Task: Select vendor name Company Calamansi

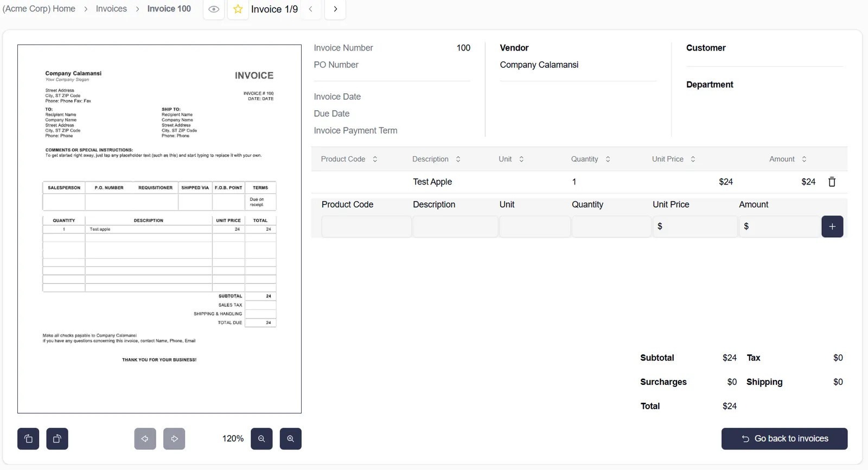Action: point(539,65)
